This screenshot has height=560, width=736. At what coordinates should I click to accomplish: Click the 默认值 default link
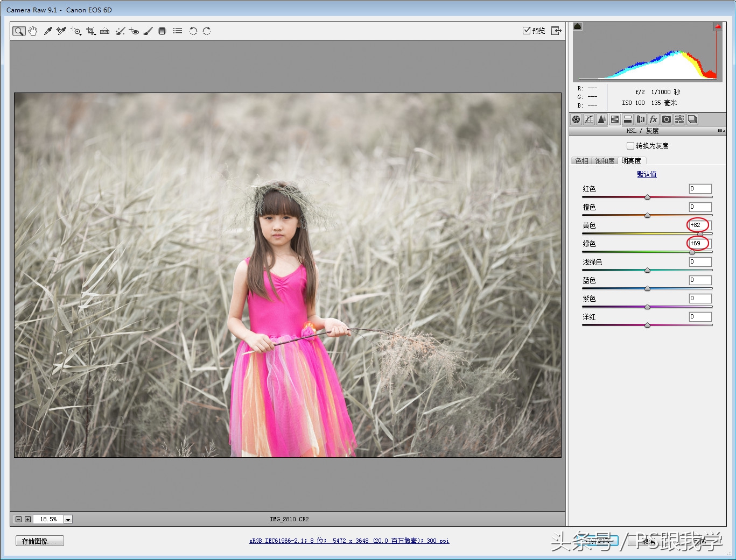pos(647,174)
